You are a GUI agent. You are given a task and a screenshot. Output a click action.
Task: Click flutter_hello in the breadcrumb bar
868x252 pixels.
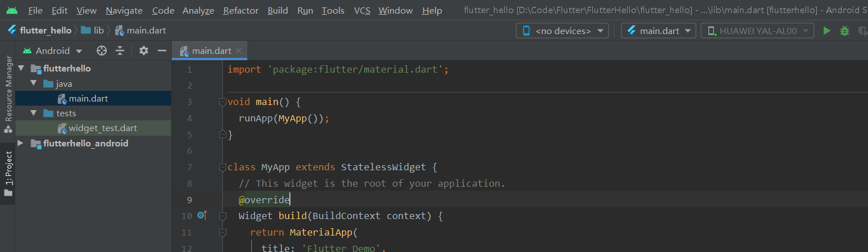[40, 31]
